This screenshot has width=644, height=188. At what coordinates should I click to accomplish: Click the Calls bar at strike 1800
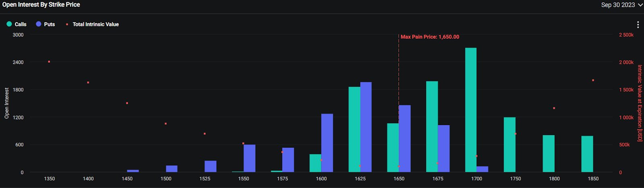(x=549, y=154)
